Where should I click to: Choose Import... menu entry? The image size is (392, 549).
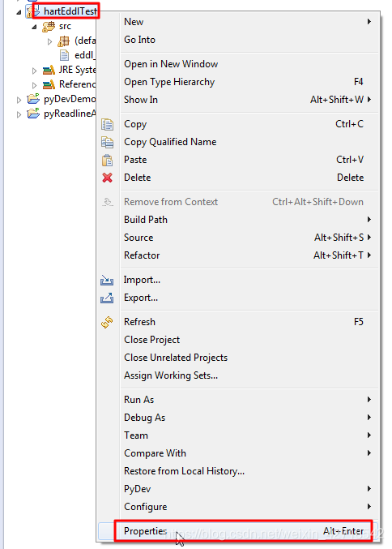[249, 280]
